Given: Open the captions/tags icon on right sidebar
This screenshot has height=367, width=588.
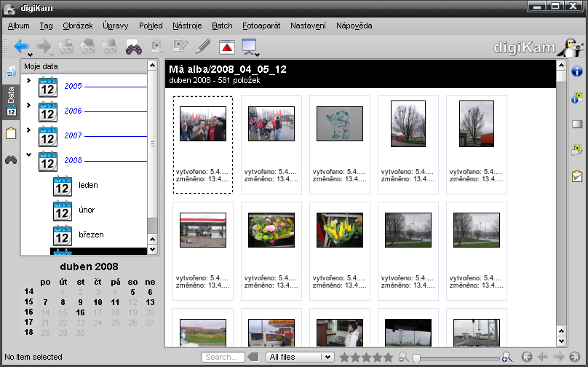Looking at the screenshot, I should pyautogui.click(x=577, y=150).
